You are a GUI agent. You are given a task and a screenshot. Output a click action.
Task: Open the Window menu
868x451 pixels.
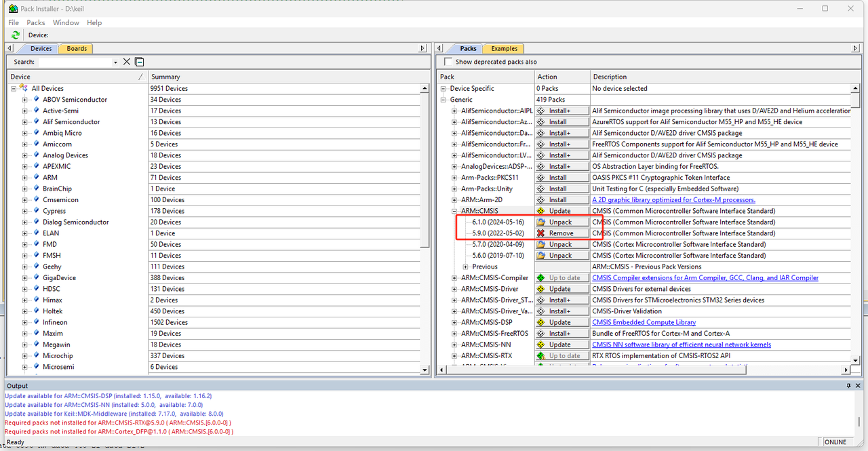pyautogui.click(x=66, y=22)
